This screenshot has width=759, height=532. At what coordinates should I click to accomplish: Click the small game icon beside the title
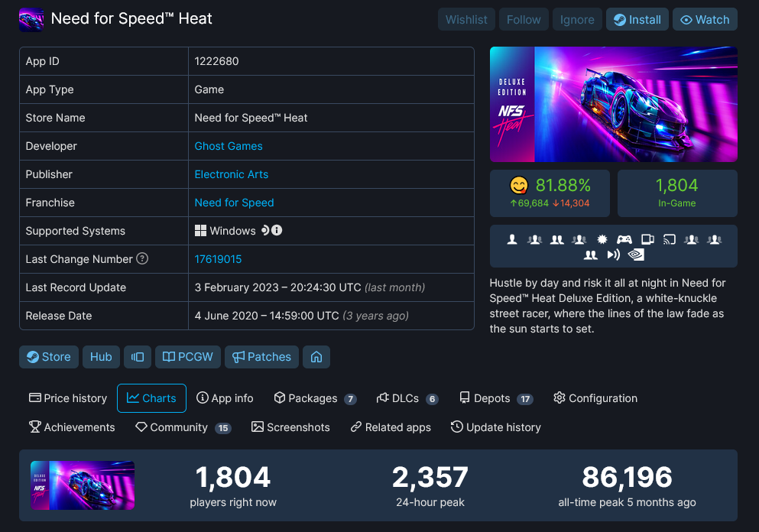click(31, 19)
